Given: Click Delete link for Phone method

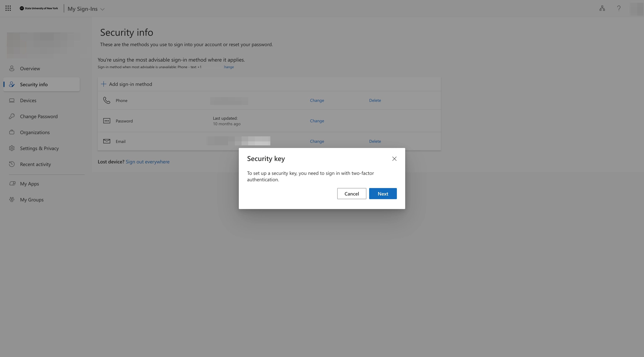Looking at the screenshot, I should pos(375,100).
